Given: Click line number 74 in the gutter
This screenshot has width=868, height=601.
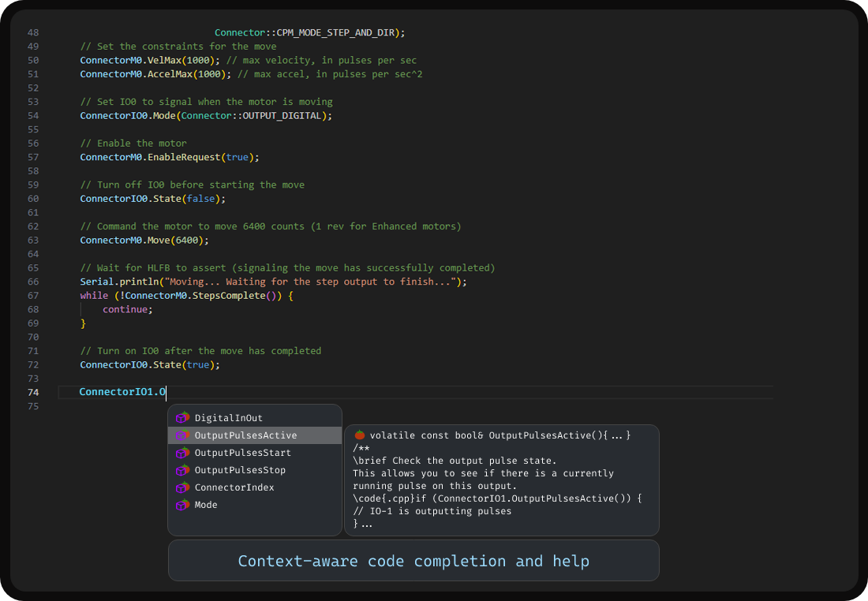Looking at the screenshot, I should pos(33,391).
